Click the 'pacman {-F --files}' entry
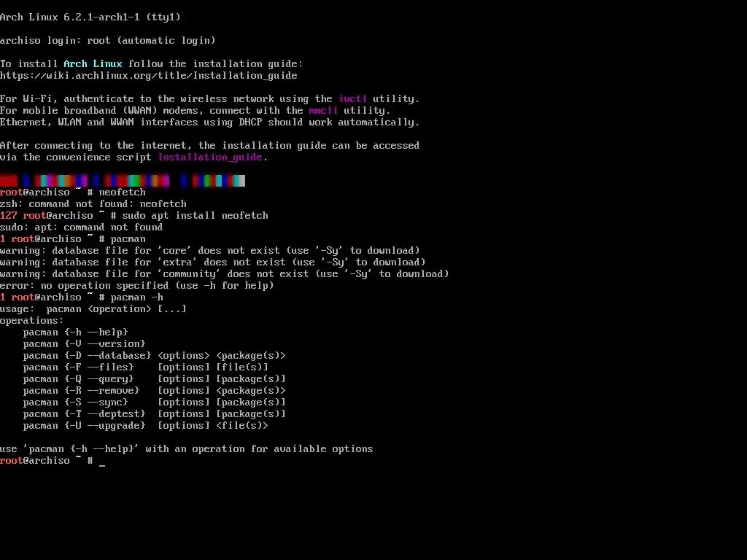The image size is (747, 560). pos(145,367)
